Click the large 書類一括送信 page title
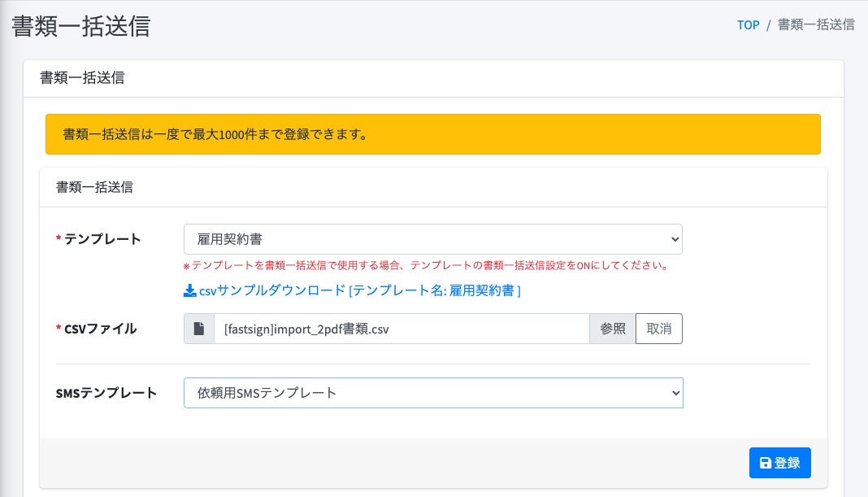868x497 pixels. pos(81,26)
